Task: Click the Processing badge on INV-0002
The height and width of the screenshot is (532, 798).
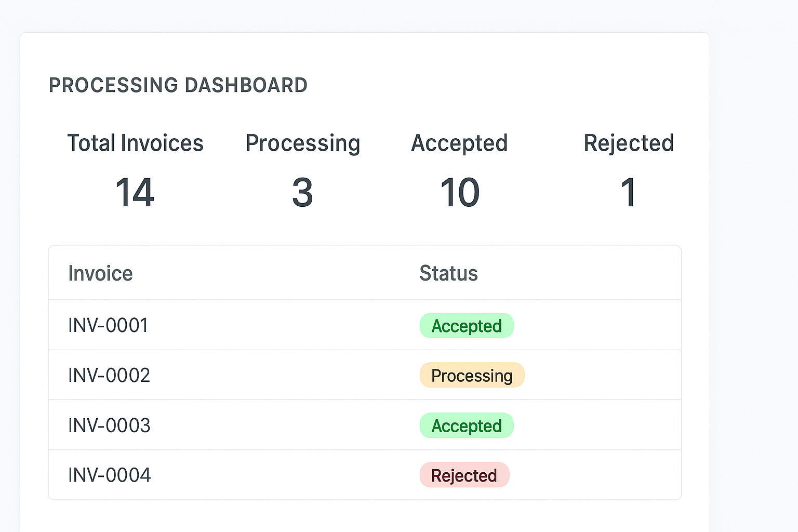Action: (472, 375)
